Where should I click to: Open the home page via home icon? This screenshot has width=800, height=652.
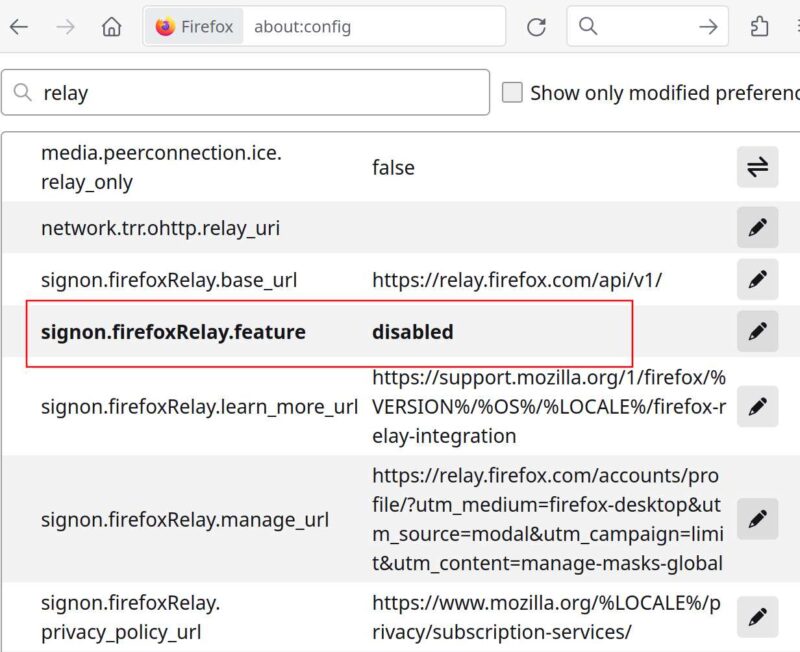click(112, 27)
